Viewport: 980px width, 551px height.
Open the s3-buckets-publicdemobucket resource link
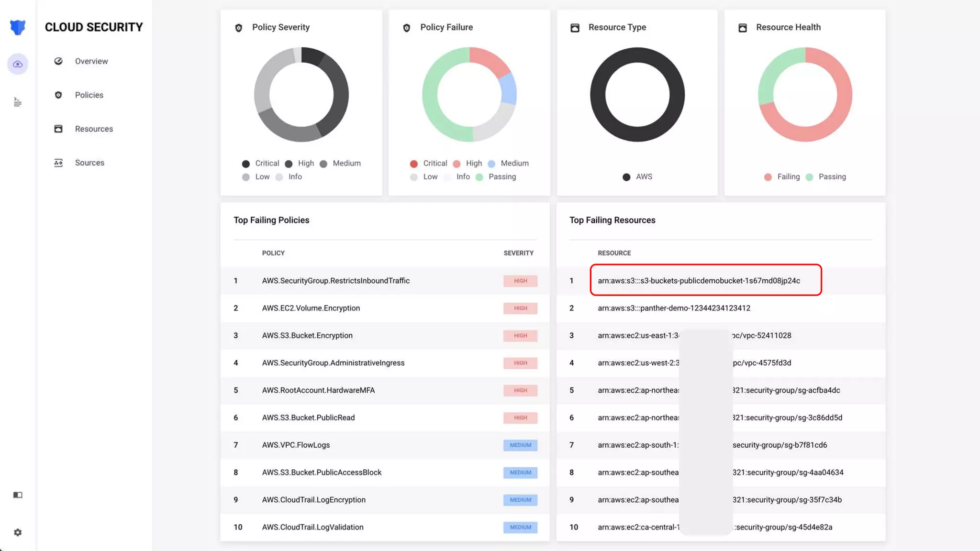699,281
